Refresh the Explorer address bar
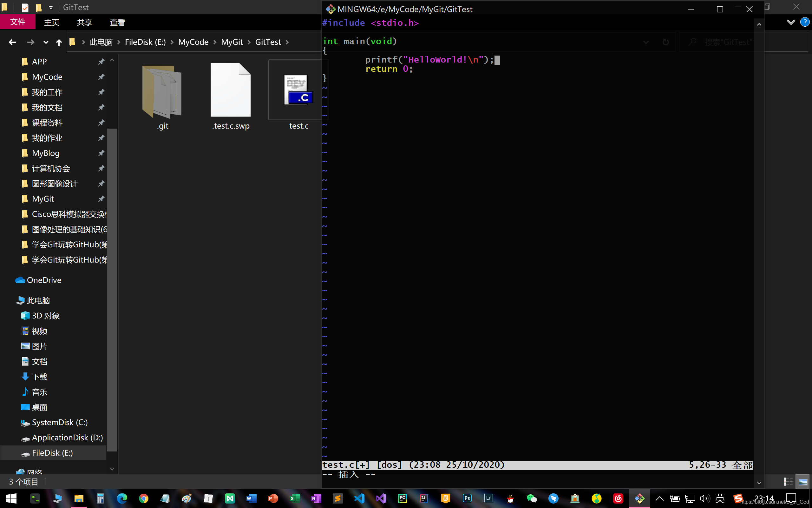 tap(665, 42)
